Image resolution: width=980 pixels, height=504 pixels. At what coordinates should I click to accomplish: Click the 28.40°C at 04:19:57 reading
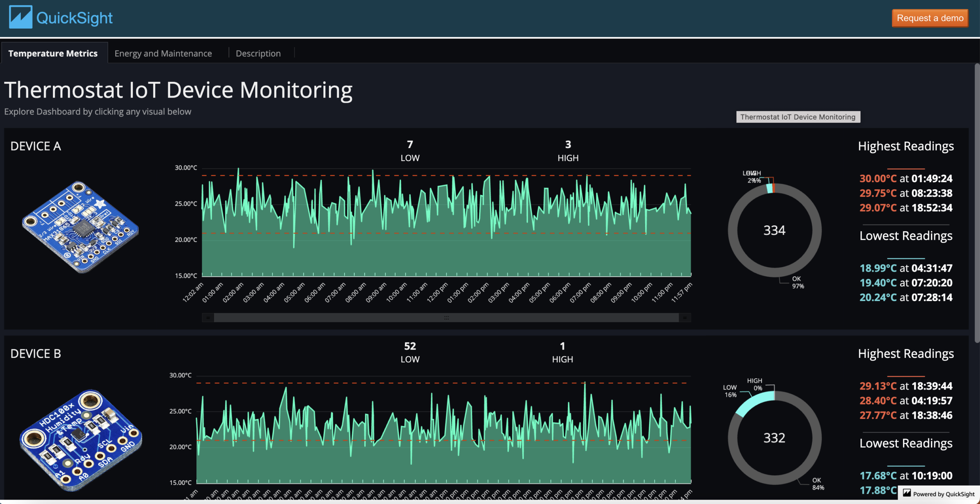tap(906, 401)
